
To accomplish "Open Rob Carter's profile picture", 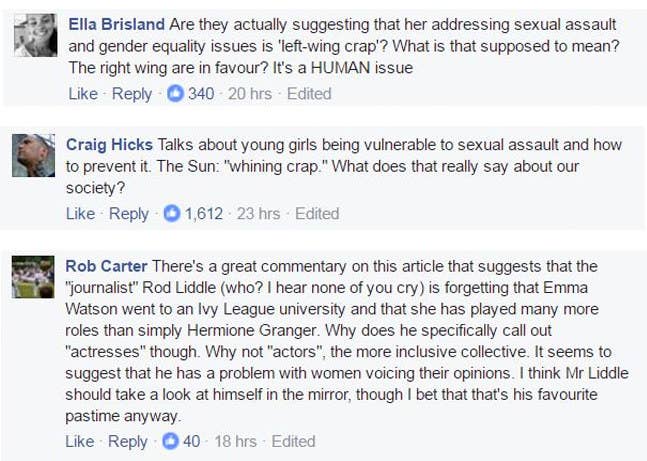I will click(33, 277).
